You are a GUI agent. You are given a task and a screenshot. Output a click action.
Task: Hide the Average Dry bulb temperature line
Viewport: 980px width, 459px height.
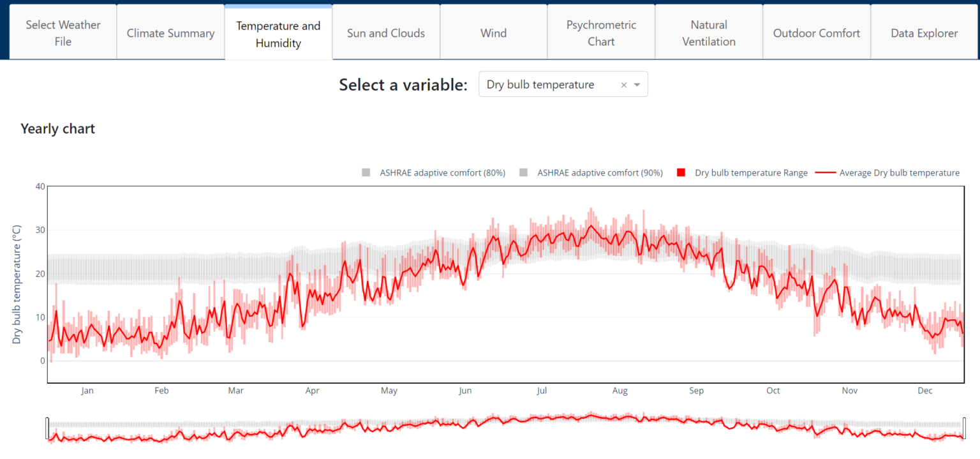(893, 172)
